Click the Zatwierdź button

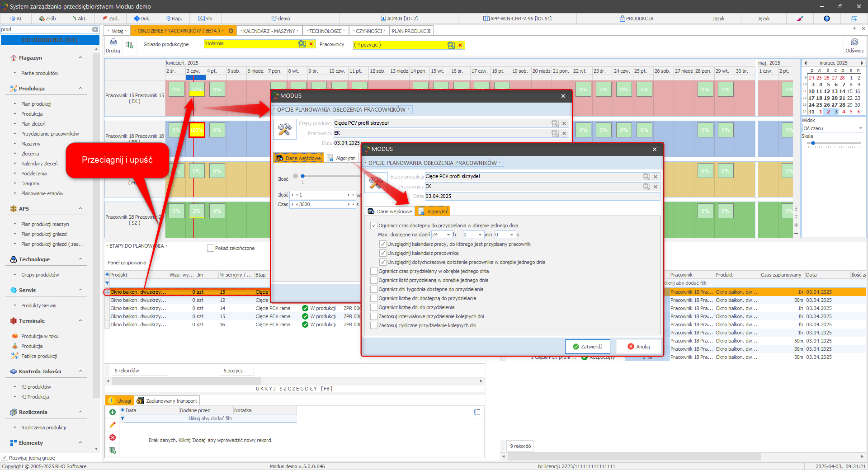[587, 347]
